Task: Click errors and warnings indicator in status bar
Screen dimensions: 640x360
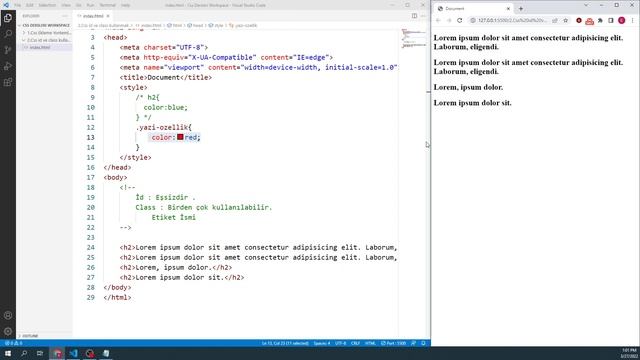Action: pyautogui.click(x=13, y=343)
